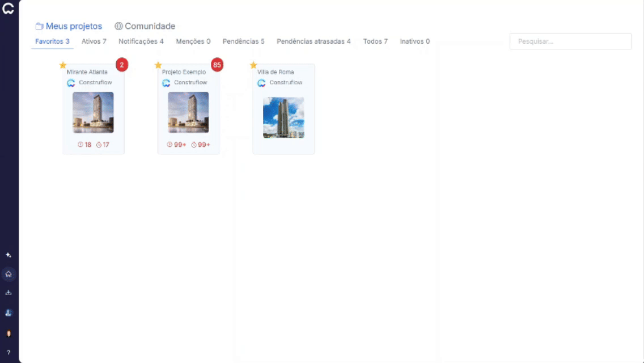This screenshot has width=644, height=363.
Task: Click Construflow text on Mirante Atlante card
Action: point(95,83)
